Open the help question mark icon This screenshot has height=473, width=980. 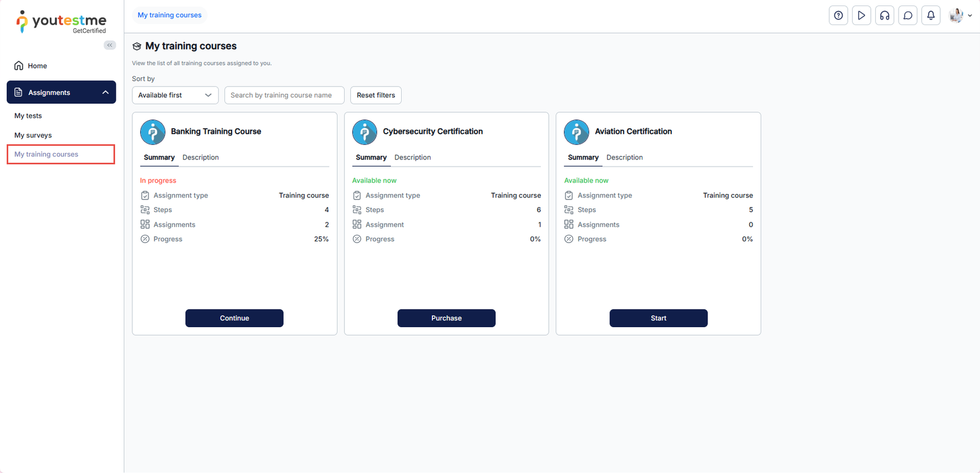click(838, 16)
